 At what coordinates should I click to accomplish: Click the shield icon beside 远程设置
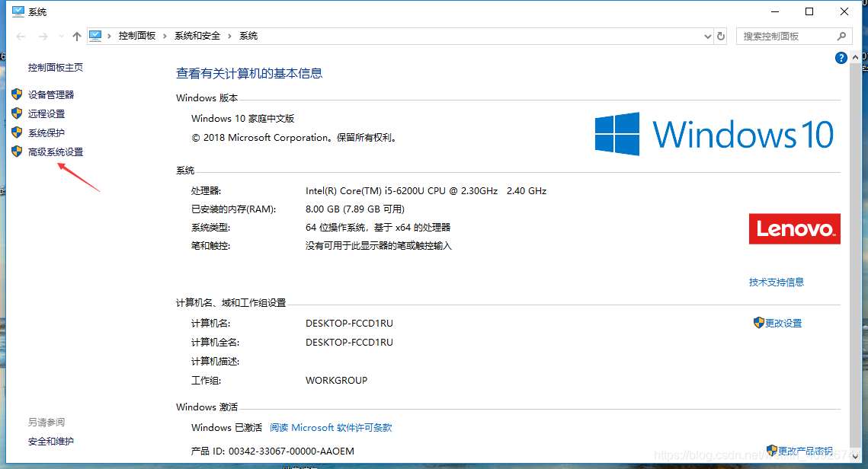[18, 113]
